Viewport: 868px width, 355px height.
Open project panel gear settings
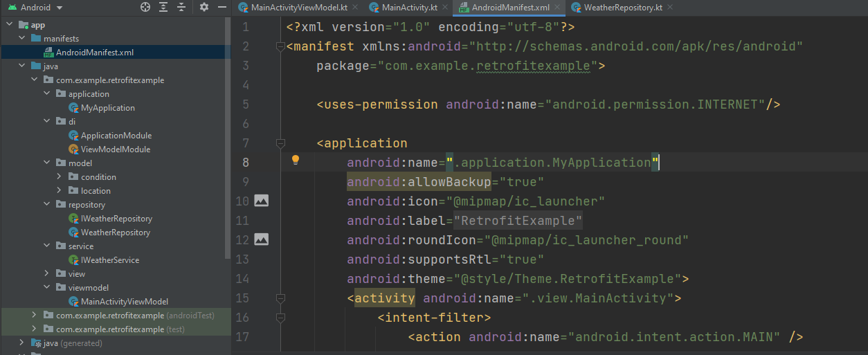[x=204, y=7]
